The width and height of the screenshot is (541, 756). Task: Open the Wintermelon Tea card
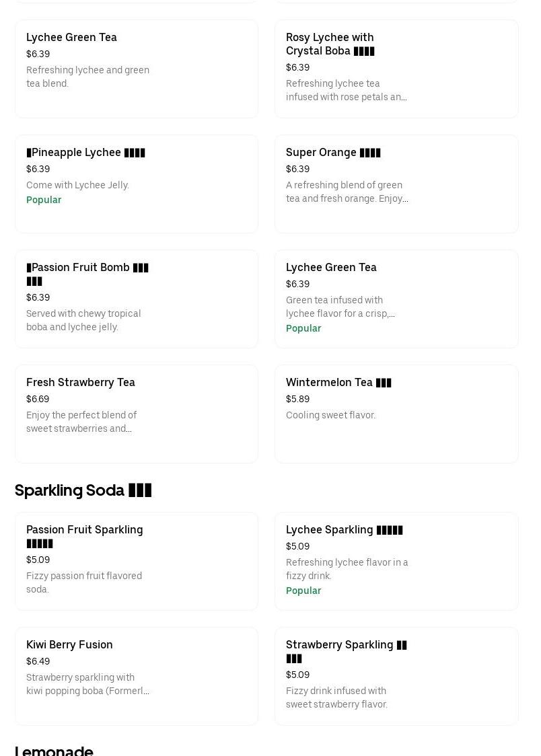point(396,414)
